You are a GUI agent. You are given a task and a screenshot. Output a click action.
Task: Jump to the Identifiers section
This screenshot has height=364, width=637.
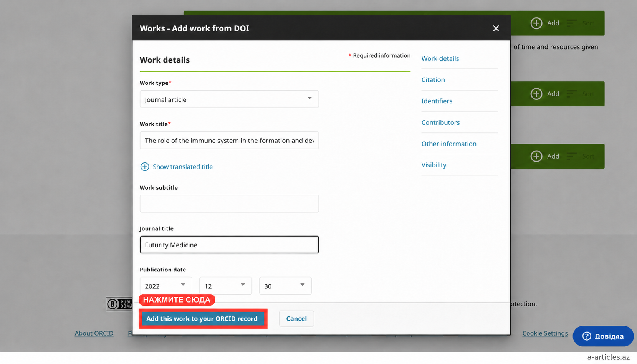click(x=437, y=101)
